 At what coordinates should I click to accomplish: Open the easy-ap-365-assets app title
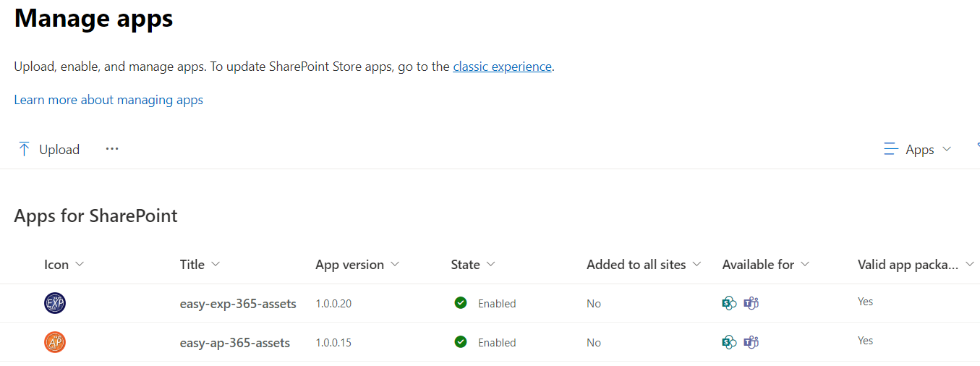(x=235, y=343)
